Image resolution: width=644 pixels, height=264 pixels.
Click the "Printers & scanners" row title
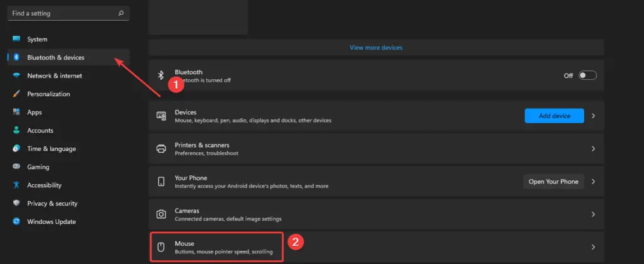tap(202, 145)
